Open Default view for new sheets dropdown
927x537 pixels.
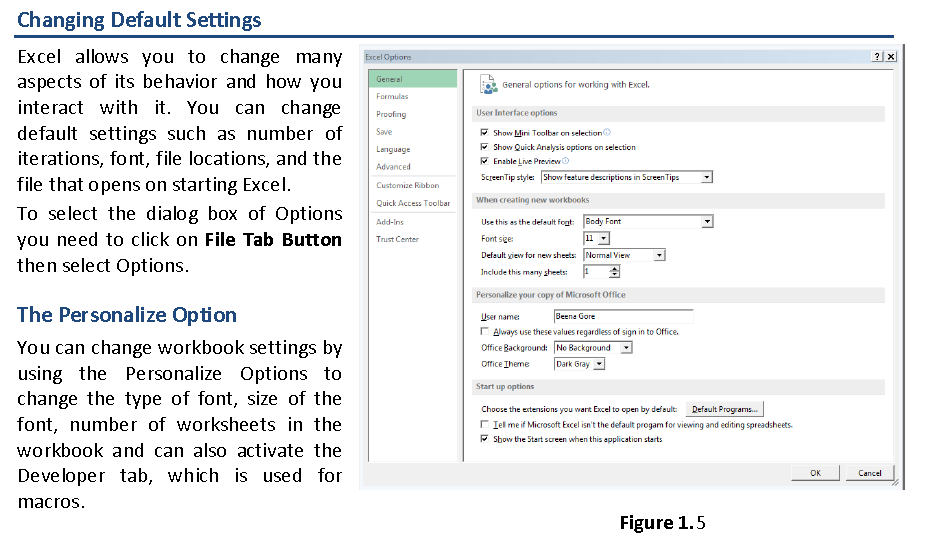point(659,255)
